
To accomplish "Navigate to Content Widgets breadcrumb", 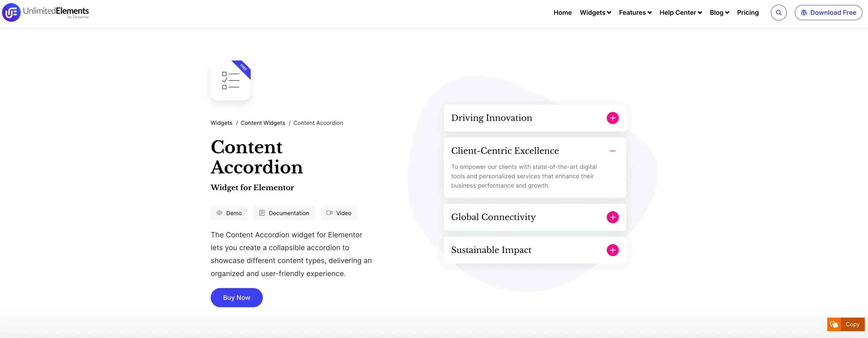I will click(x=263, y=123).
